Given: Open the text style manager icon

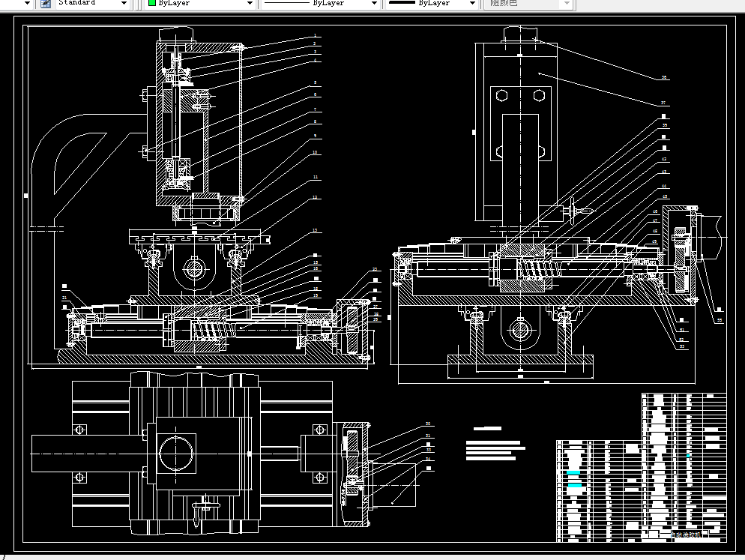Looking at the screenshot, I should point(45,3).
